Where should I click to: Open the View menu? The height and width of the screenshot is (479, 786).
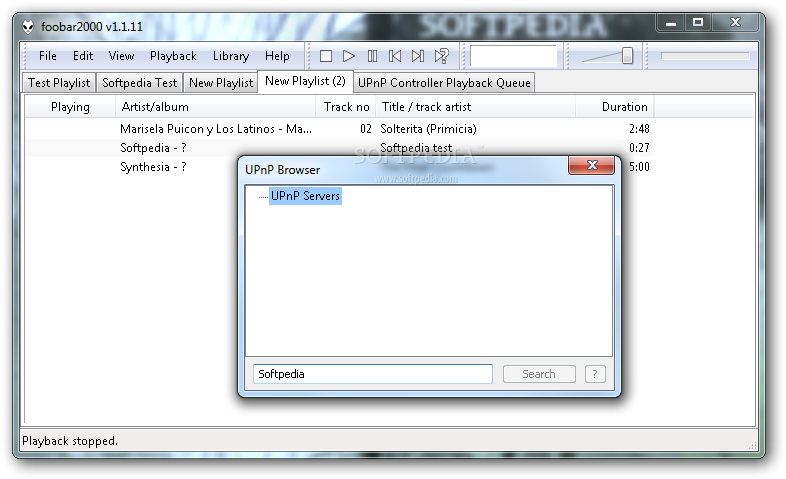(121, 56)
